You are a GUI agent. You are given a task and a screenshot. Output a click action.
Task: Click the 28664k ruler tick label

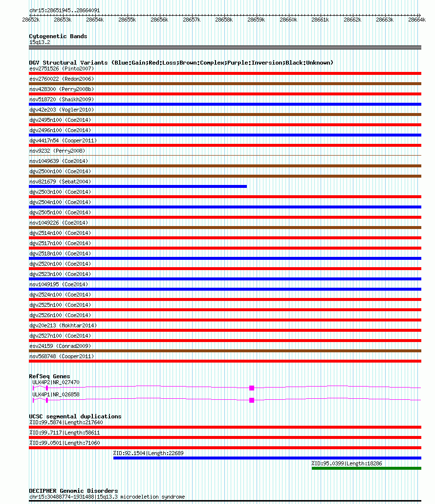click(x=417, y=20)
